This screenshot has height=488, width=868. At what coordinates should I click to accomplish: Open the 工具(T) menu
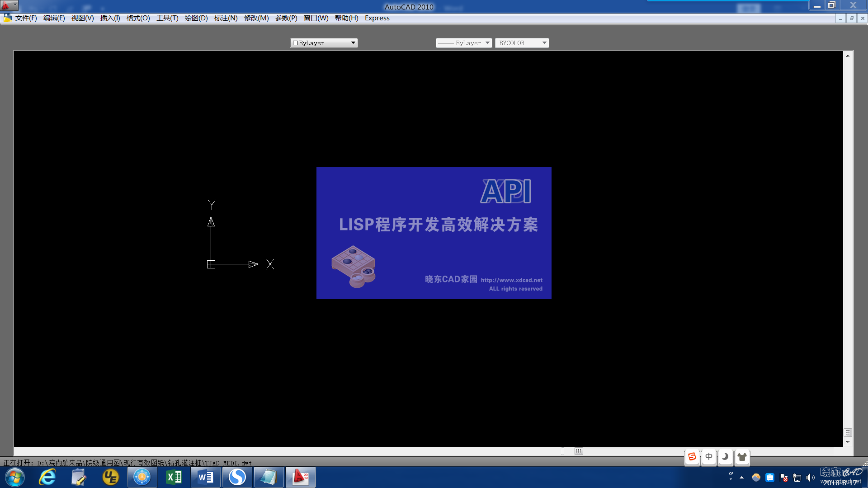(167, 18)
